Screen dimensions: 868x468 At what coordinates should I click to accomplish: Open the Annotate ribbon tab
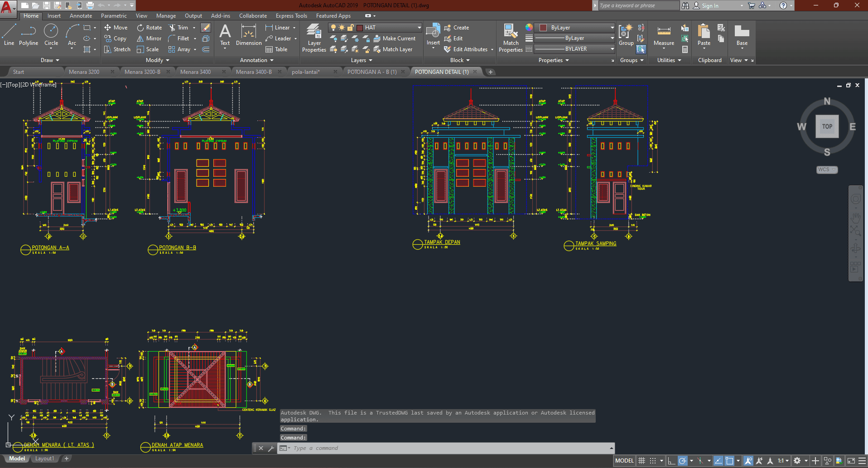coord(81,16)
